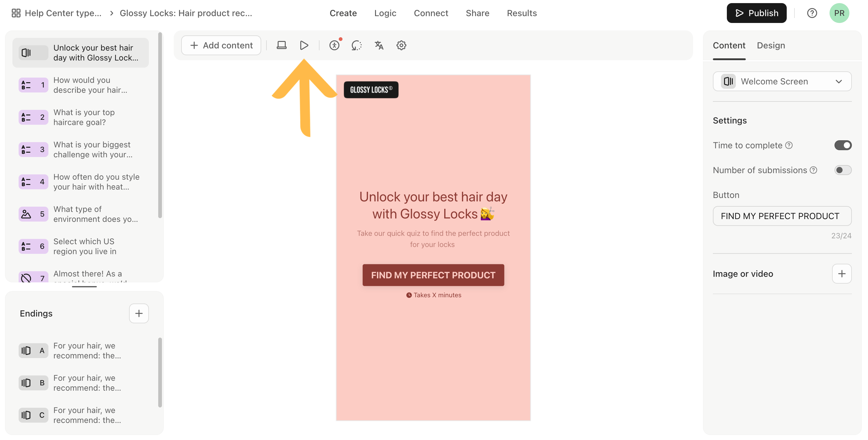Click 'Unlock your best hair day' heading in preview

(x=433, y=205)
